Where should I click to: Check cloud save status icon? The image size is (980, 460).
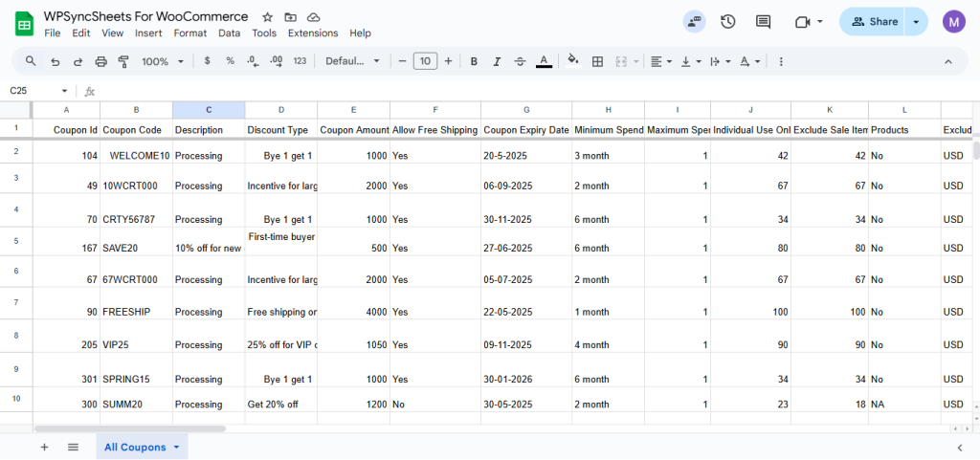coord(314,17)
